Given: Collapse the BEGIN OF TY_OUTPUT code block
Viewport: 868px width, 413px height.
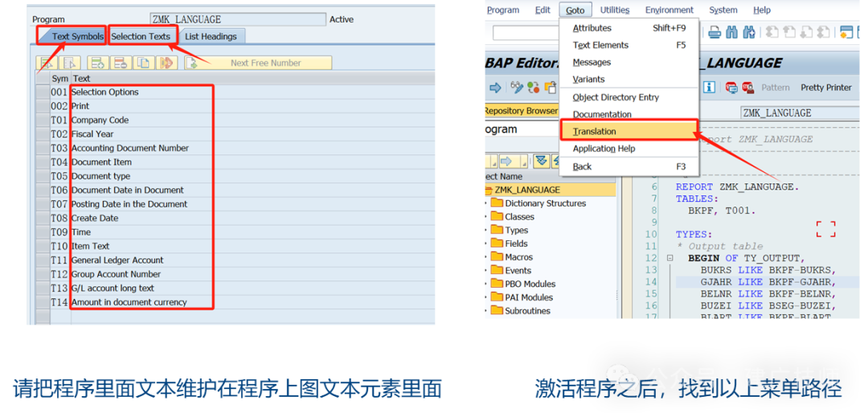Looking at the screenshot, I should 670,259.
